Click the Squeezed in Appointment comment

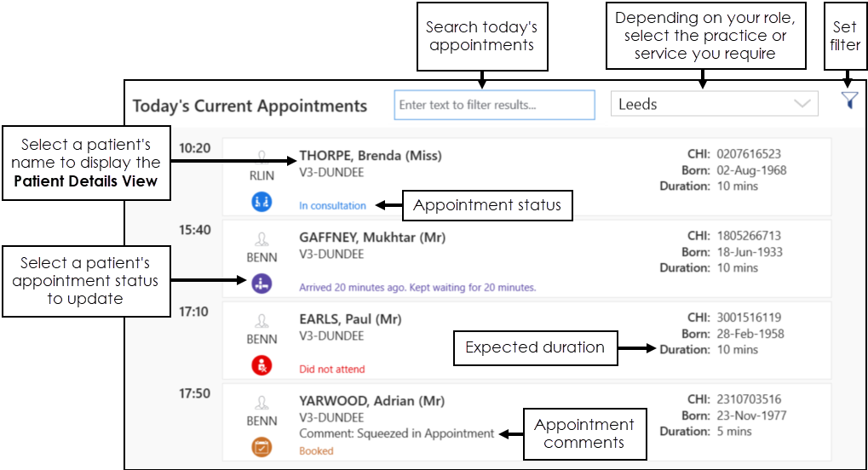point(396,433)
